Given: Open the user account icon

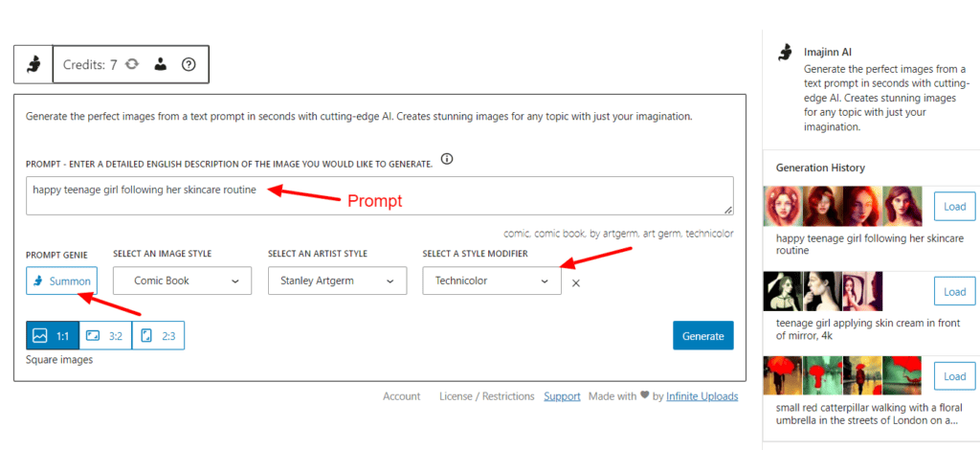Looking at the screenshot, I should (160, 64).
